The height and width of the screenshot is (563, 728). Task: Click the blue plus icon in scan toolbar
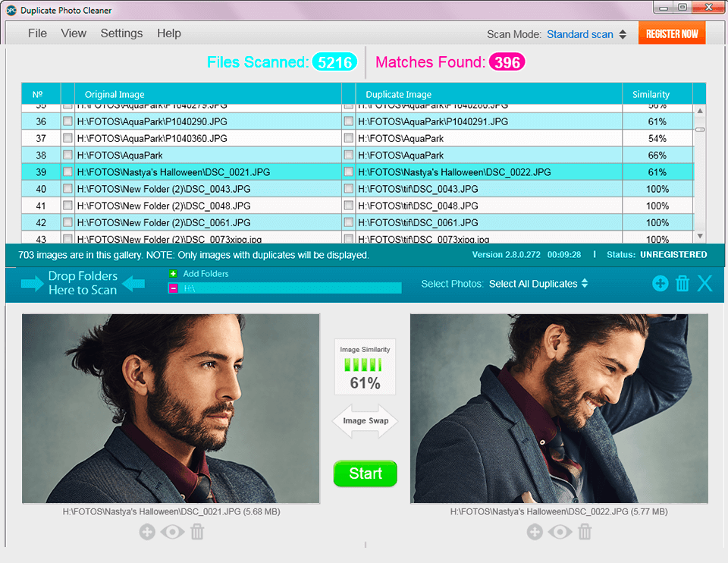(x=660, y=283)
